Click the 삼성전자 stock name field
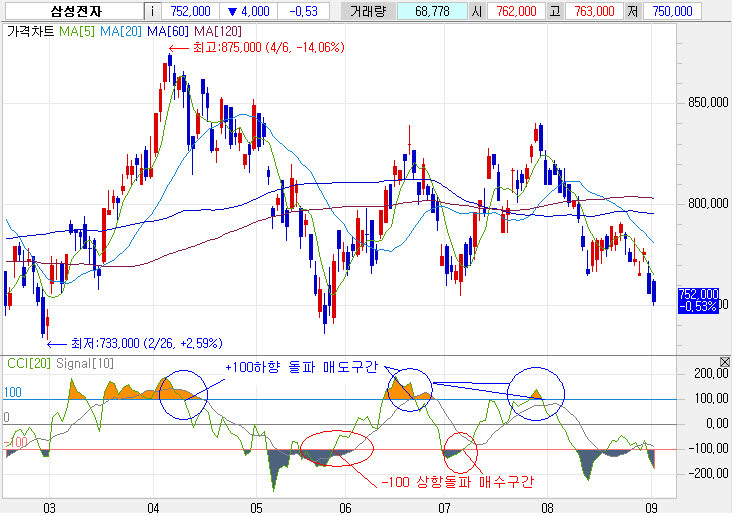This screenshot has height=516, width=734. (x=71, y=11)
